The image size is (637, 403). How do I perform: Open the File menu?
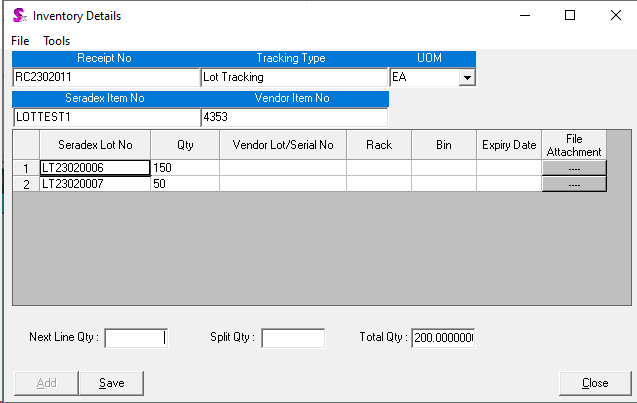click(20, 41)
